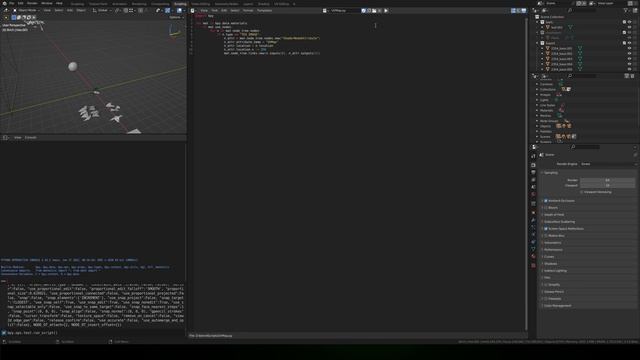Expand Materials in Blender File browser
This screenshot has width=640, height=360.
[537, 110]
